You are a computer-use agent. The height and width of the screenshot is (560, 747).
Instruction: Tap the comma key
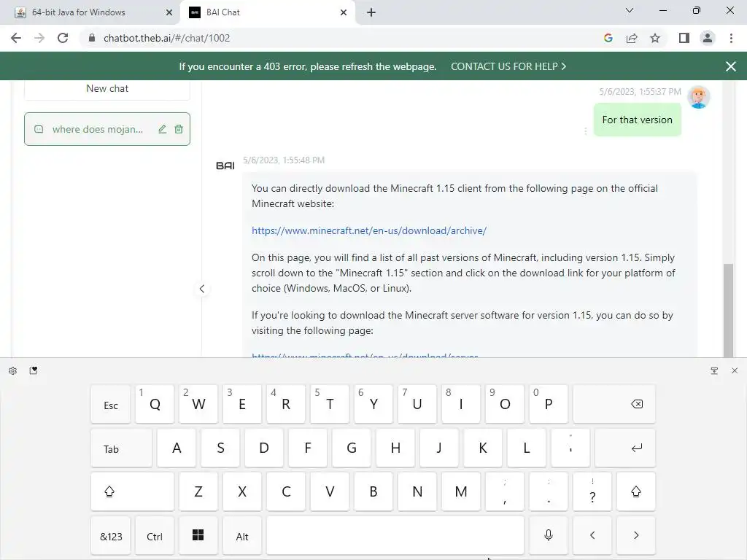click(x=505, y=491)
